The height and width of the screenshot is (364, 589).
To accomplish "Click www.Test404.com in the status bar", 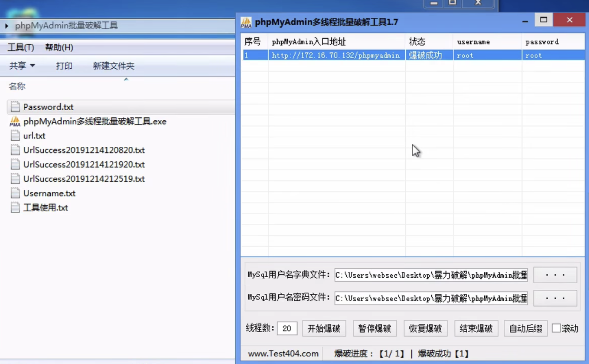I will click(x=283, y=353).
